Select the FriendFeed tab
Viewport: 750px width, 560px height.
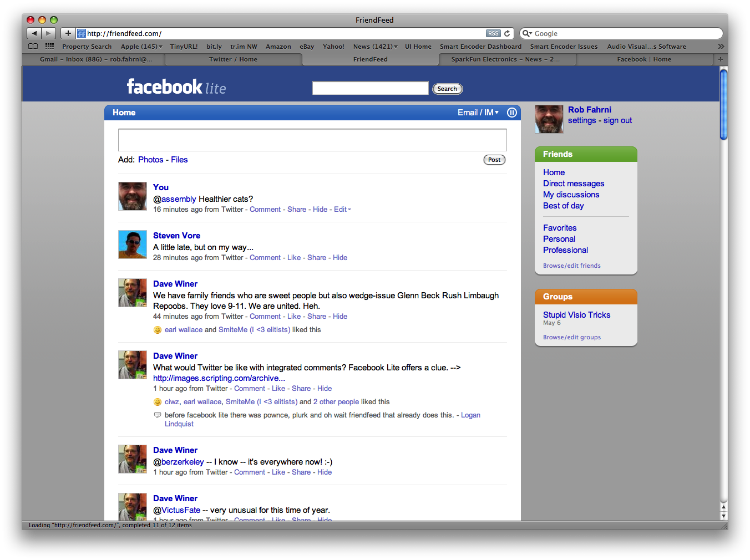[371, 59]
